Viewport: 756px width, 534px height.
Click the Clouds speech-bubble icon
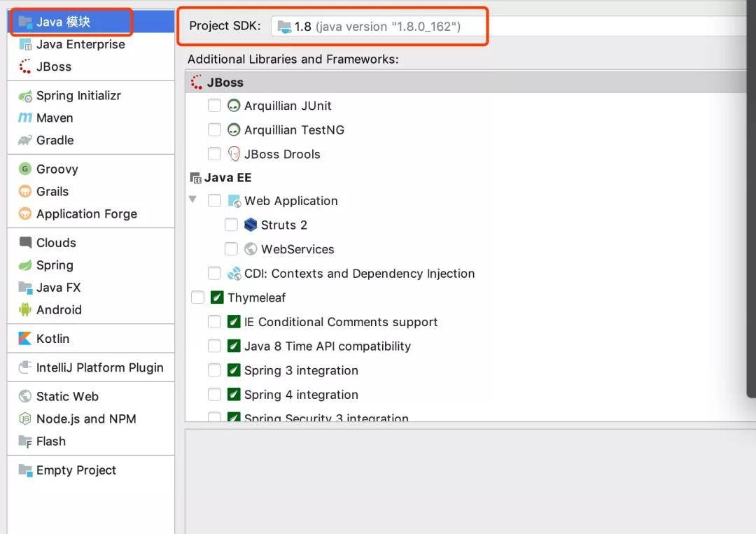25,242
